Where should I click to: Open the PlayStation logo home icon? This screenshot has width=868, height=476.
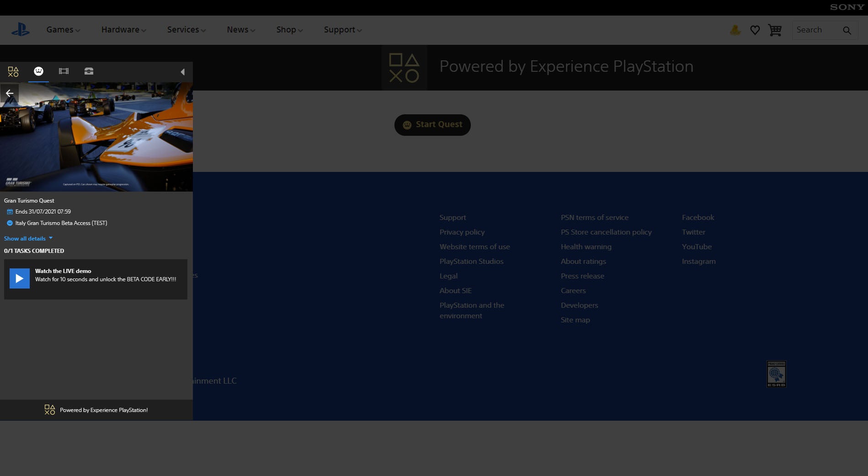[x=21, y=30]
